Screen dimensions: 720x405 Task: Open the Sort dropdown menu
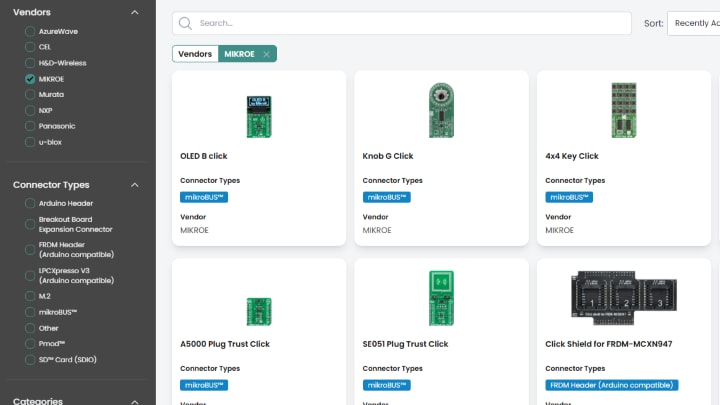(694, 23)
